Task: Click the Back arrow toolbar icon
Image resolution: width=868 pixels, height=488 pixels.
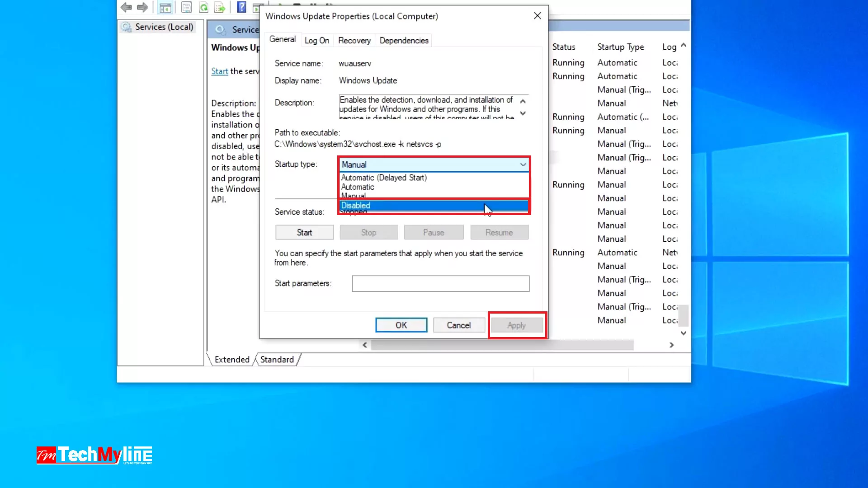Action: (x=126, y=7)
